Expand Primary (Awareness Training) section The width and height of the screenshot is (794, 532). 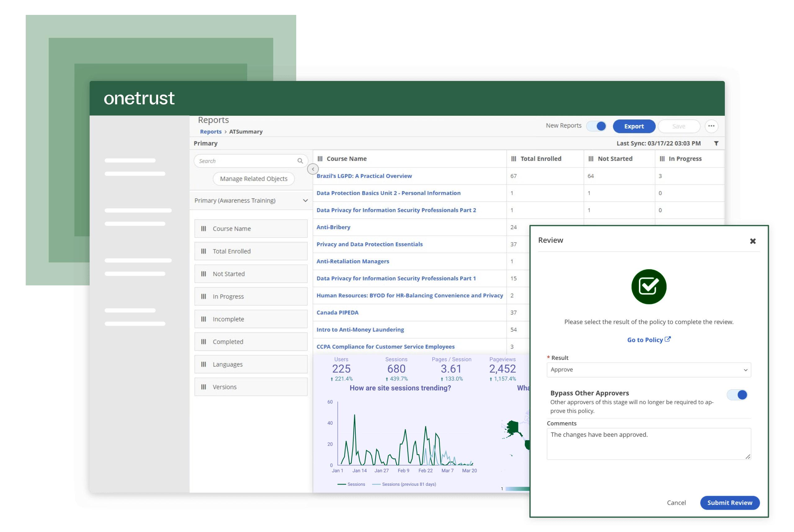click(x=251, y=200)
